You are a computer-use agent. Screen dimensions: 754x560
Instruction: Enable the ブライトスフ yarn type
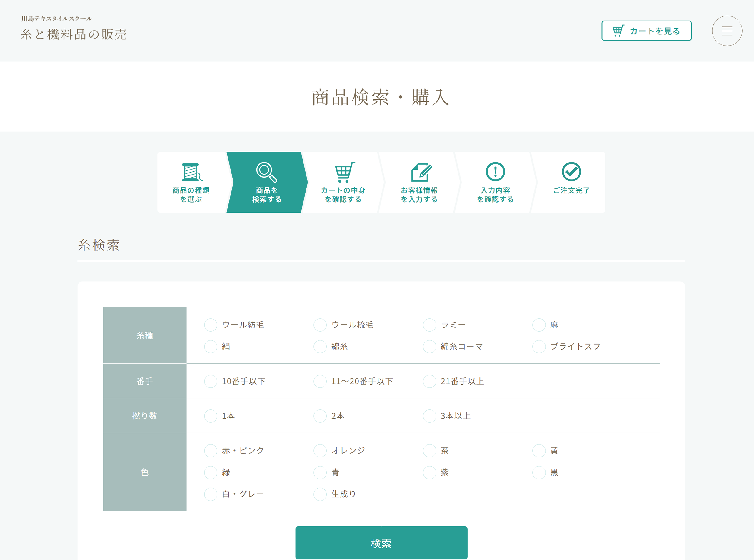pyautogui.click(x=539, y=347)
